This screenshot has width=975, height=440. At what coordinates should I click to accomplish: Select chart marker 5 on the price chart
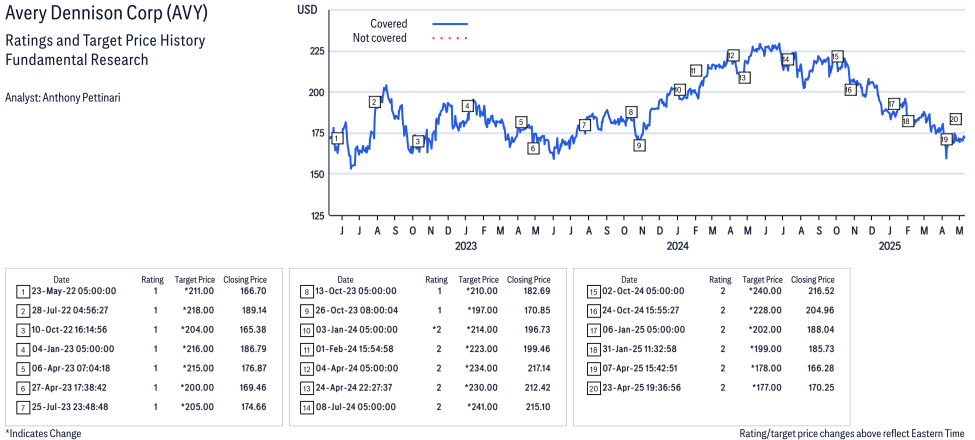521,122
